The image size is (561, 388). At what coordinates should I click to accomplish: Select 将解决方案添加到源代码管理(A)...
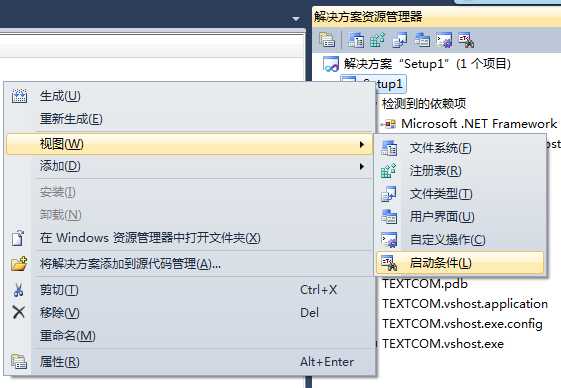click(188, 264)
